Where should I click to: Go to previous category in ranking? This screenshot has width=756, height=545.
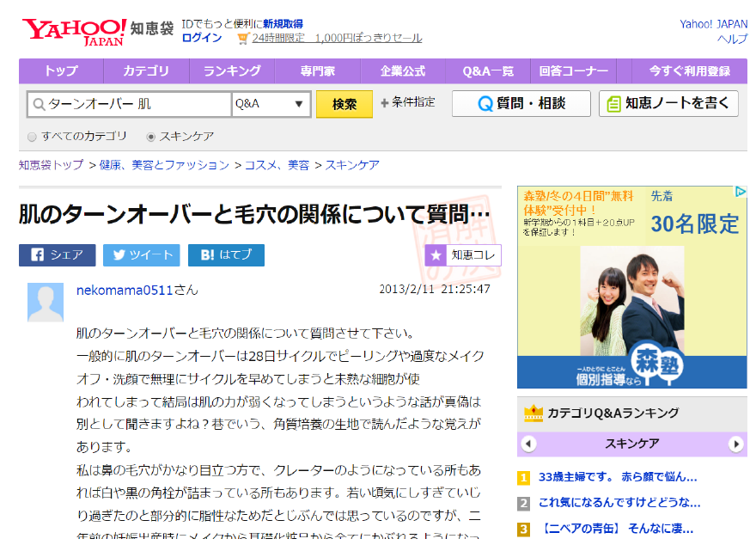(529, 444)
